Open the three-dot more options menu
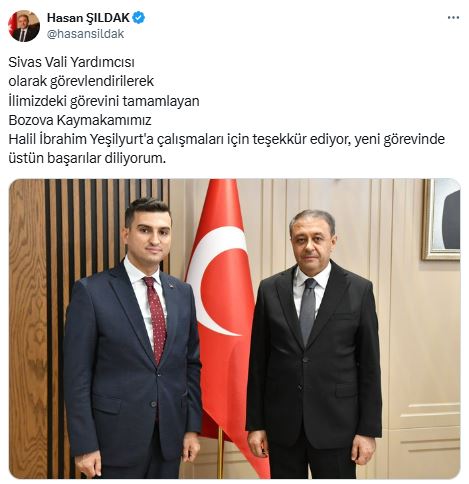Image resolution: width=469 pixels, height=484 pixels. click(453, 18)
